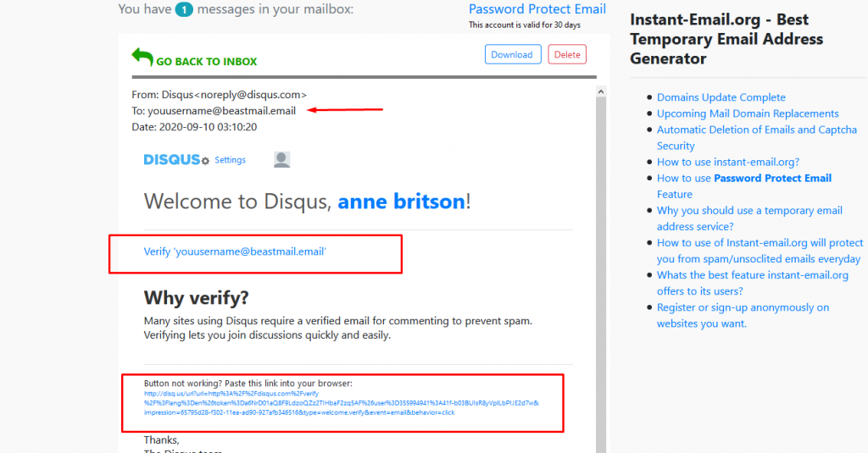Open Password Protect Email link
Image resolution: width=868 pixels, height=453 pixels.
tap(537, 8)
